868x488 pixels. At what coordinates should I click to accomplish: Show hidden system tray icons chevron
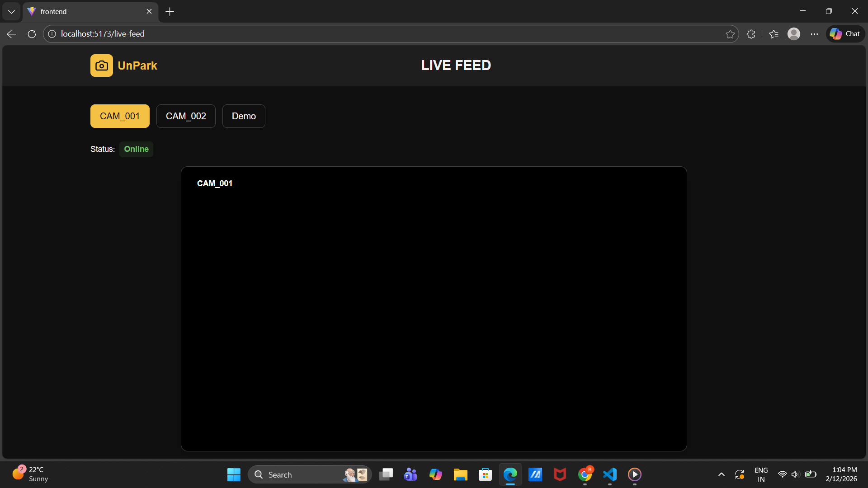tap(722, 474)
